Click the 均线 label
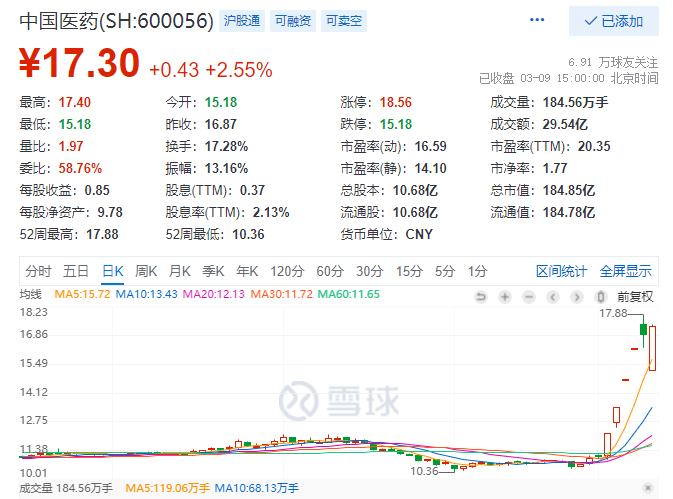 [x=30, y=294]
